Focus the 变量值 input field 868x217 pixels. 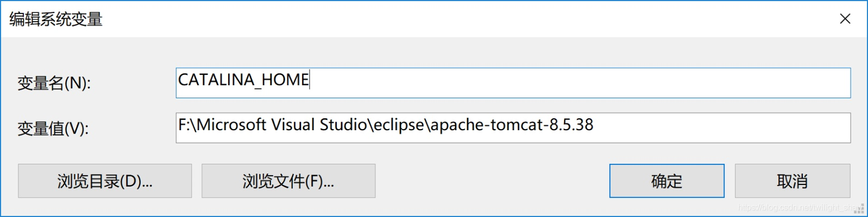tap(513, 128)
